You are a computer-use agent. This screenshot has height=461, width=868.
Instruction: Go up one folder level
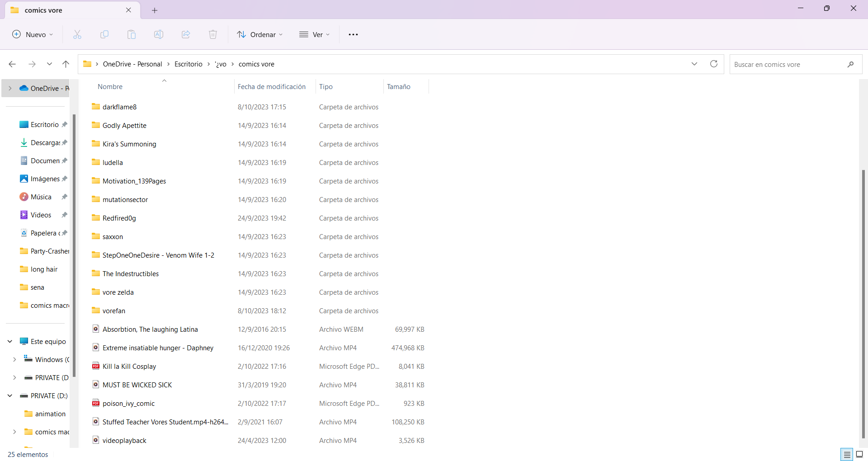pos(66,64)
